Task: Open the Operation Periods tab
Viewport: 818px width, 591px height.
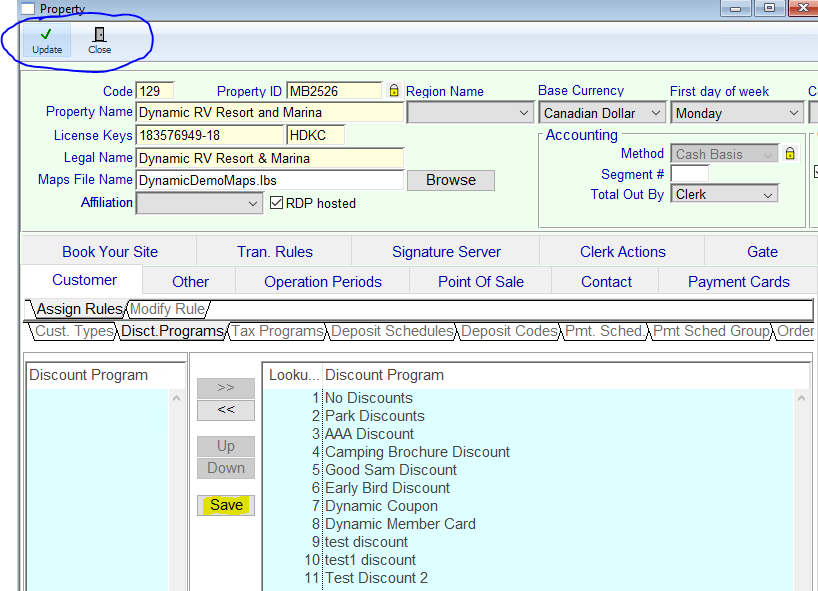Action: [x=322, y=282]
